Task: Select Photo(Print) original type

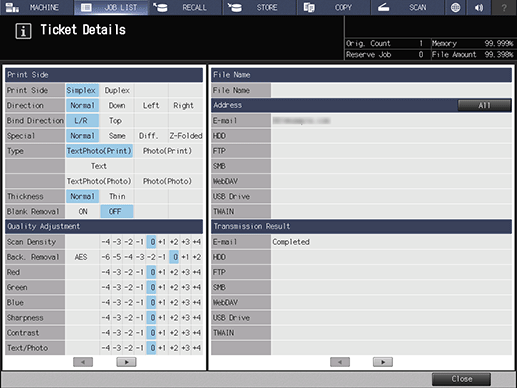Action: tap(167, 151)
